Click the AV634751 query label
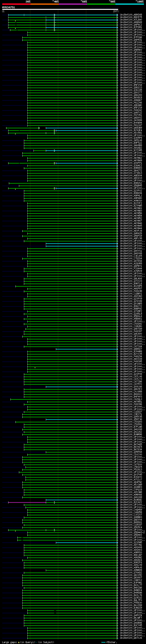Viewport: 146px width, 644px height. pyautogui.click(x=8, y=8)
